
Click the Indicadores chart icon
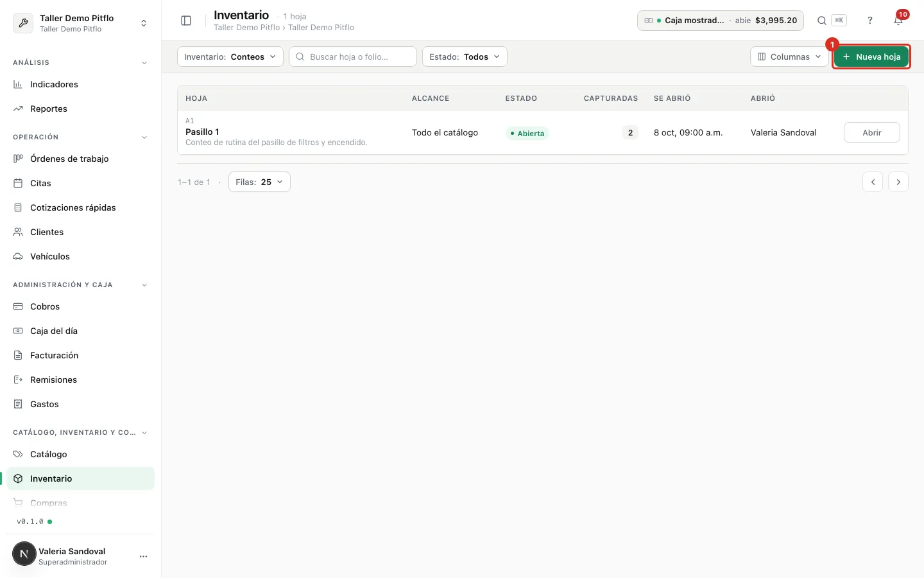[x=18, y=84]
